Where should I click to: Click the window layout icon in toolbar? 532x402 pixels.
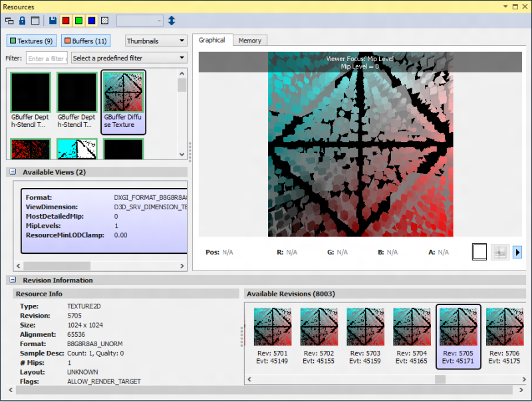click(x=35, y=21)
